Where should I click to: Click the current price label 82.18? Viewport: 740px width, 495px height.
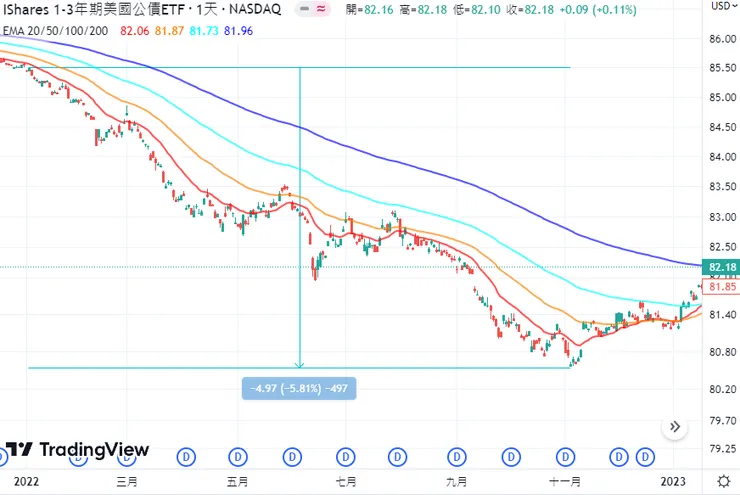[721, 267]
